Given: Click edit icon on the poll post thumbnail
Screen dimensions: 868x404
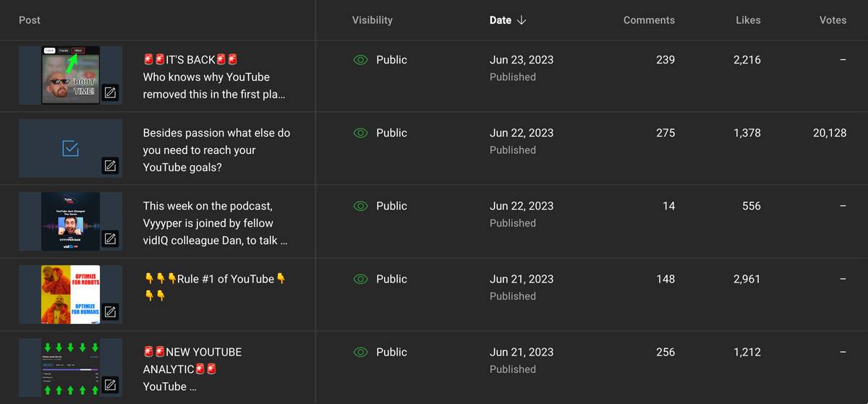Looking at the screenshot, I should pyautogui.click(x=110, y=166).
